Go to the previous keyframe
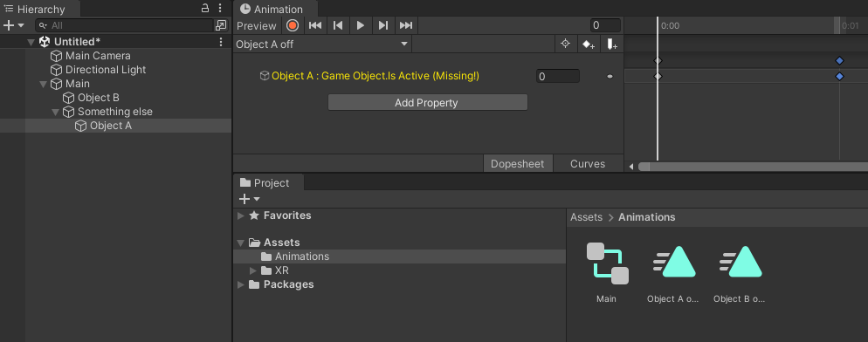This screenshot has height=342, width=868. coord(338,25)
